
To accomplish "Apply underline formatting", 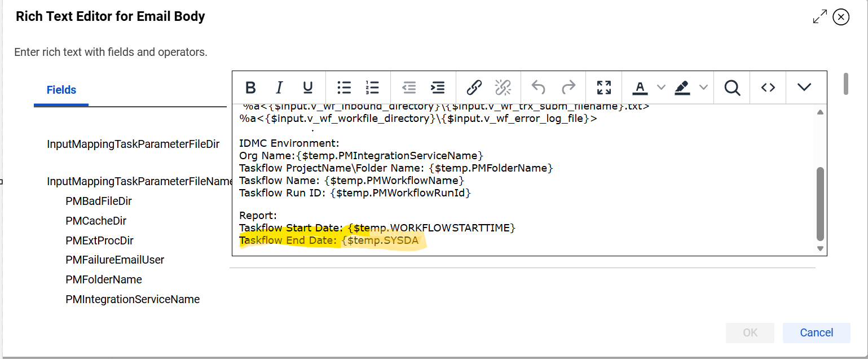I will 308,87.
